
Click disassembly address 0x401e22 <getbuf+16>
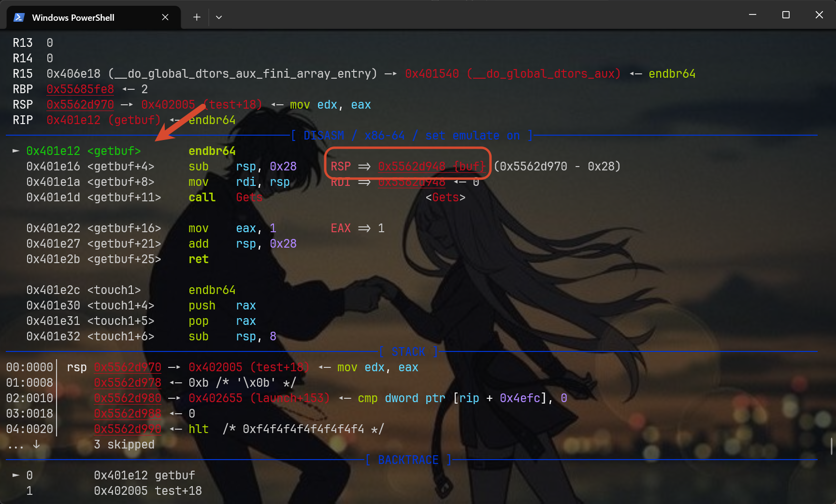(x=94, y=228)
